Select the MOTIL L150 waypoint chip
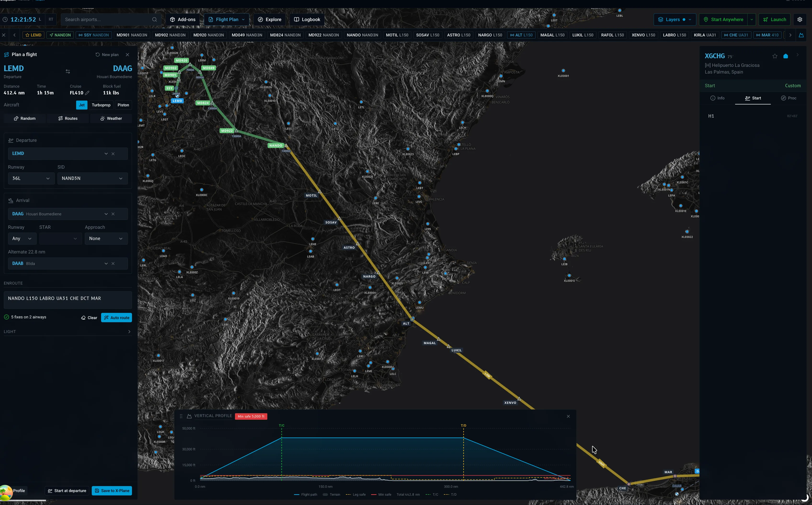The height and width of the screenshot is (505, 812). 397,35
